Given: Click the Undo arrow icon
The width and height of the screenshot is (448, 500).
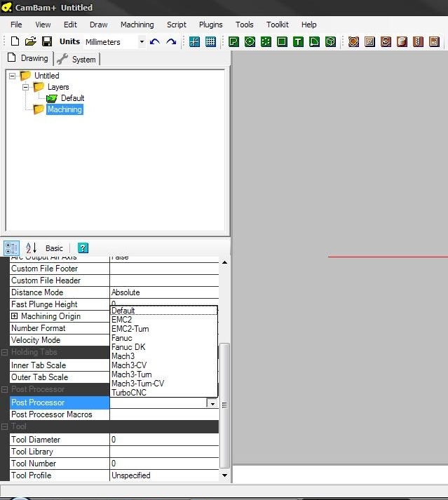Looking at the screenshot, I should pos(155,41).
